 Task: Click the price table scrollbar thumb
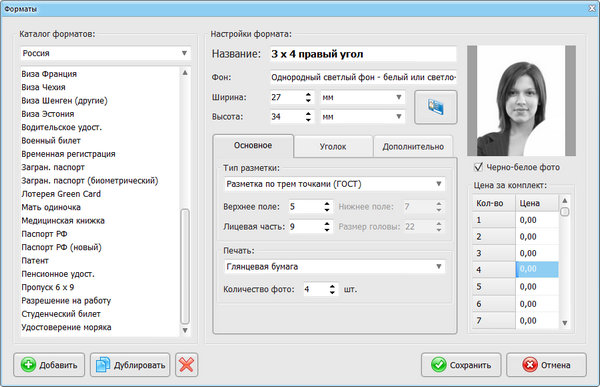(564, 212)
